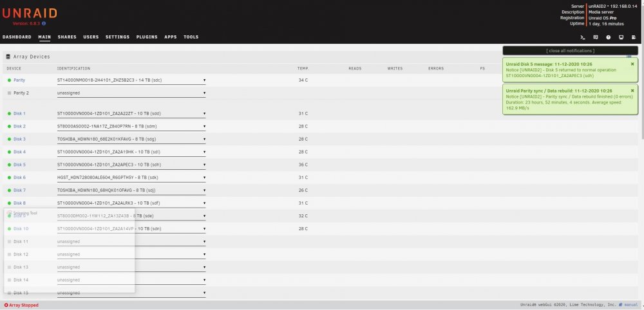Click the green status dot for Disk 2
This screenshot has height=310, width=644.
(x=10, y=126)
